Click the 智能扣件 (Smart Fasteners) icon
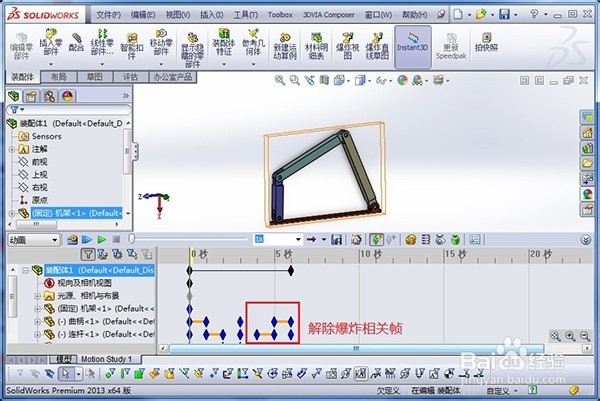This screenshot has height=401, width=600. point(132,46)
